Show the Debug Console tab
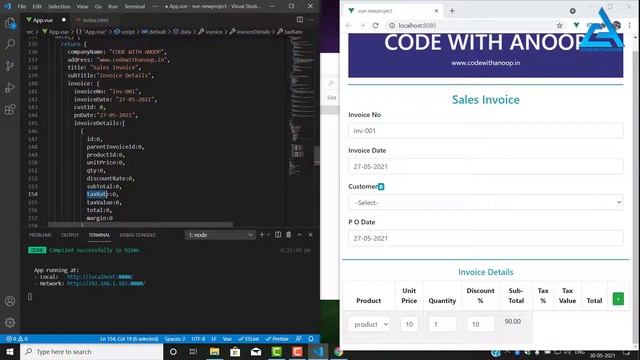The width and height of the screenshot is (640, 360). pyautogui.click(x=138, y=235)
